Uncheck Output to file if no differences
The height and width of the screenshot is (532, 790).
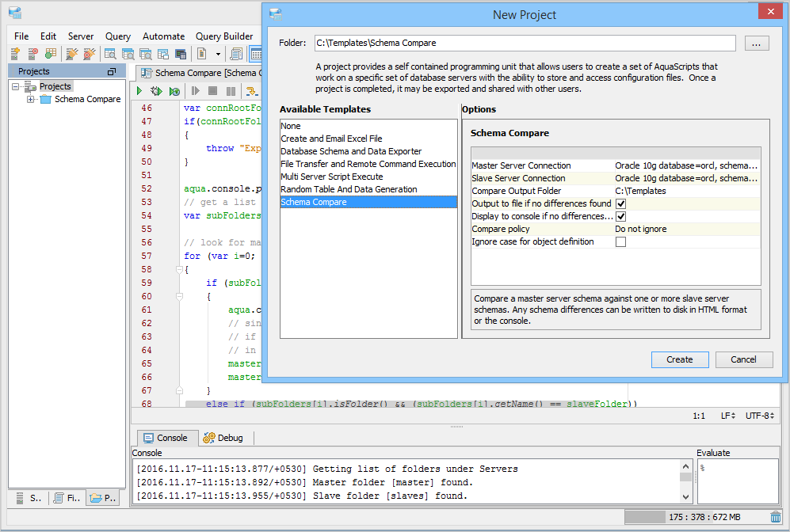point(620,203)
